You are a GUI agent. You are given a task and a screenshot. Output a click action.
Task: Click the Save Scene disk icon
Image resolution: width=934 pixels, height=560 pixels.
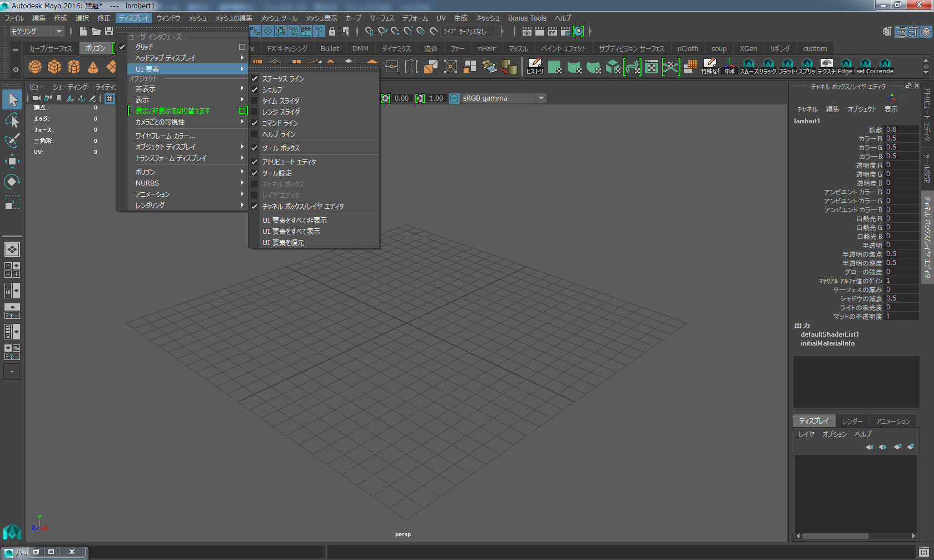click(x=109, y=31)
